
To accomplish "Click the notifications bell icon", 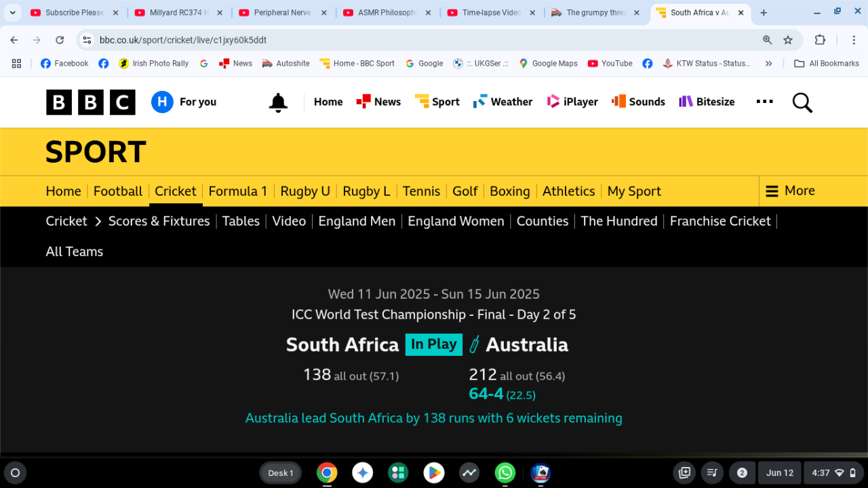I will pyautogui.click(x=278, y=102).
